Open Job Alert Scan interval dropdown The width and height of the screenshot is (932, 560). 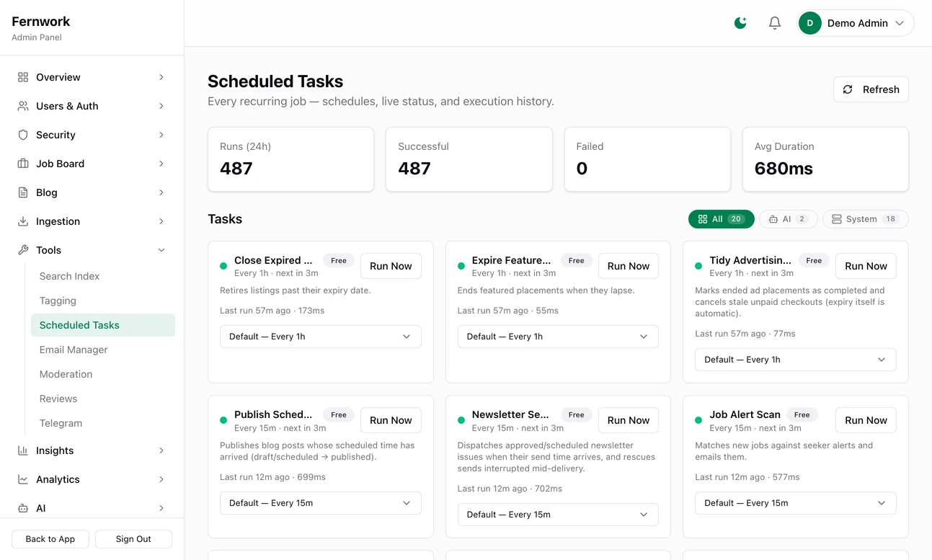pos(796,503)
